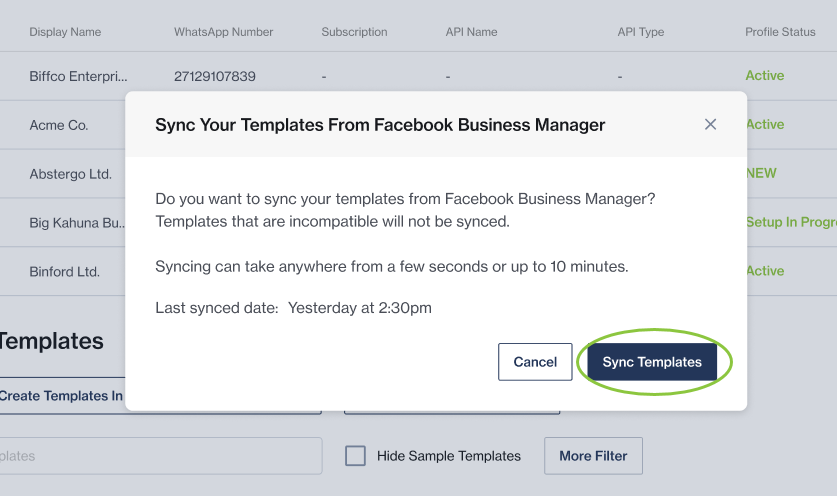The width and height of the screenshot is (837, 496).
Task: Click the Setup In Progress status
Action: (791, 222)
